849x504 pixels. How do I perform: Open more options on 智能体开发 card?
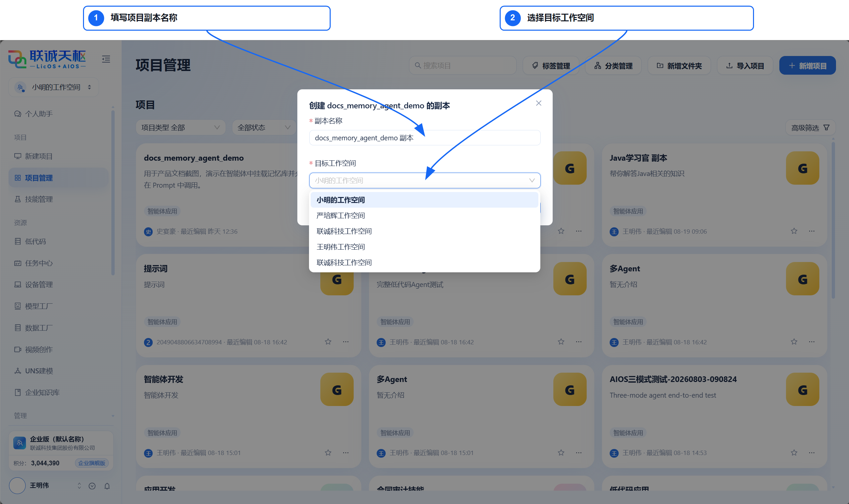(x=346, y=452)
